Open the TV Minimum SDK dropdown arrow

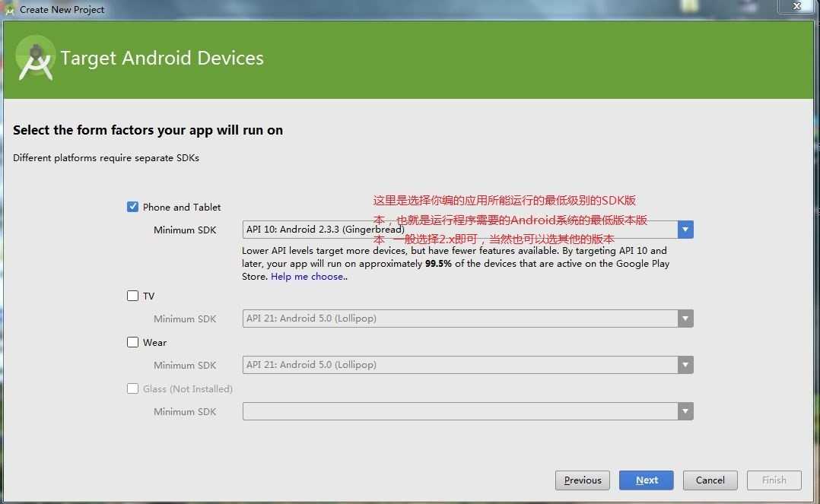(x=685, y=319)
